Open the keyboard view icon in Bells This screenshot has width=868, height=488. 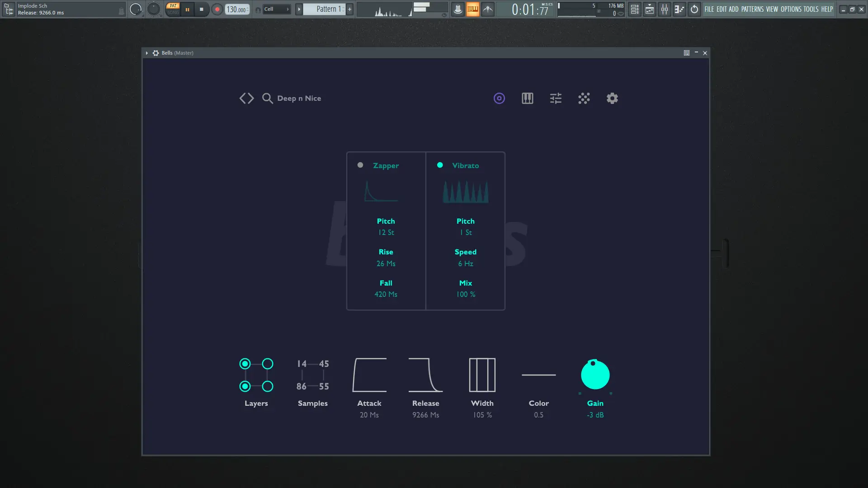(x=527, y=98)
